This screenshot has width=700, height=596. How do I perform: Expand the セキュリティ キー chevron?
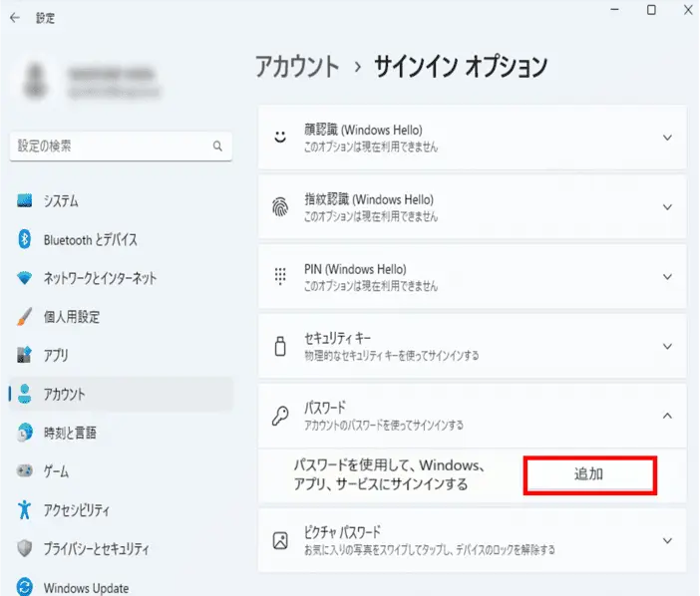[667, 346]
